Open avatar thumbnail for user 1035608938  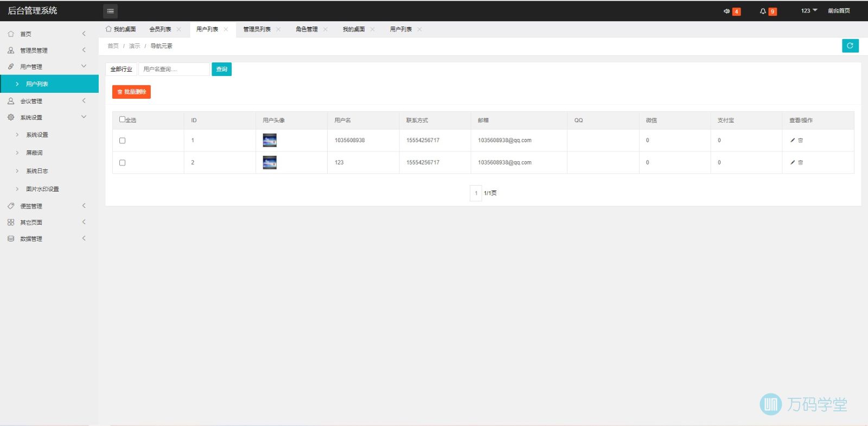click(270, 140)
